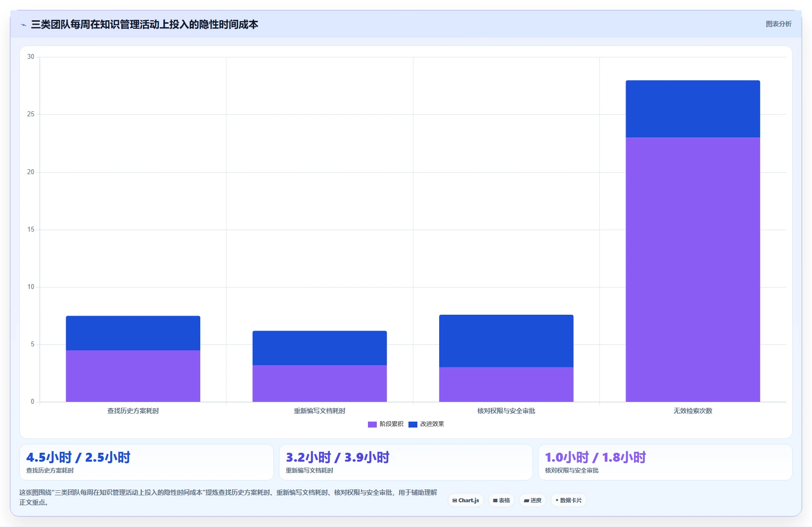Image resolution: width=812 pixels, height=527 pixels.
Task: Click the chart title icon beside 三类团队
Action: click(23, 25)
